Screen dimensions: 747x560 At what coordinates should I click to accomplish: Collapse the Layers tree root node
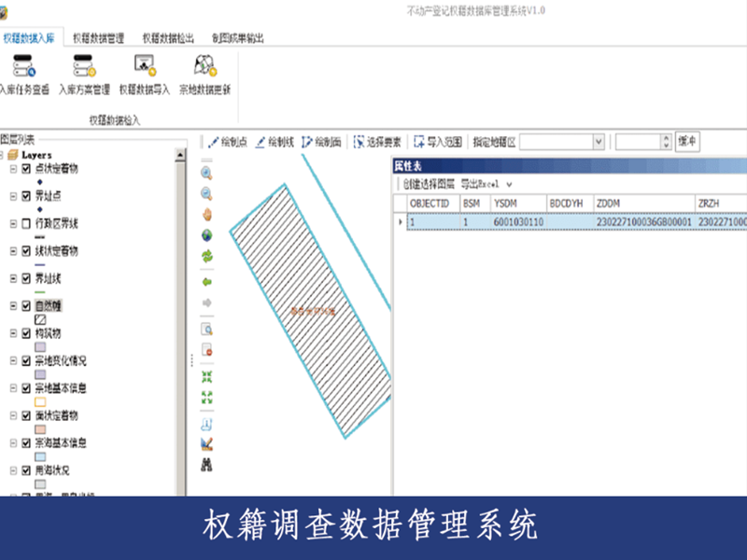point(3,155)
